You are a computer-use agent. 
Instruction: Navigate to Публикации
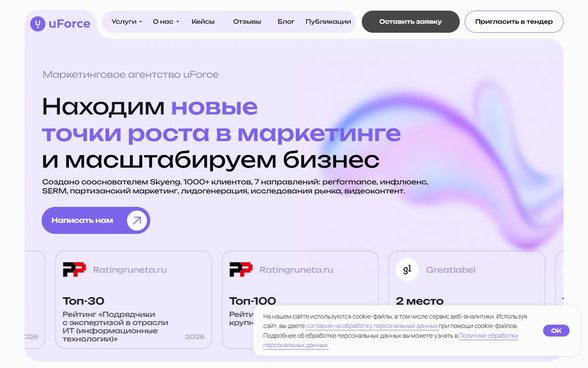(328, 22)
